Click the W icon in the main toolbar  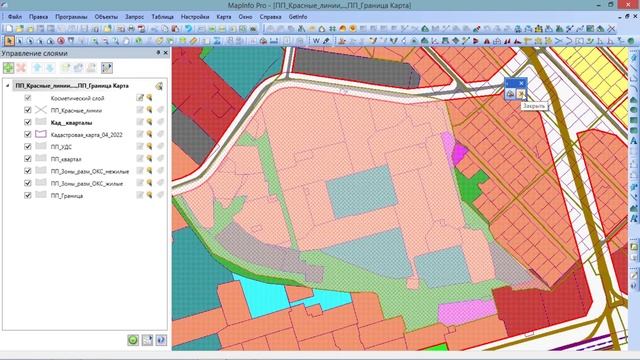(x=316, y=41)
